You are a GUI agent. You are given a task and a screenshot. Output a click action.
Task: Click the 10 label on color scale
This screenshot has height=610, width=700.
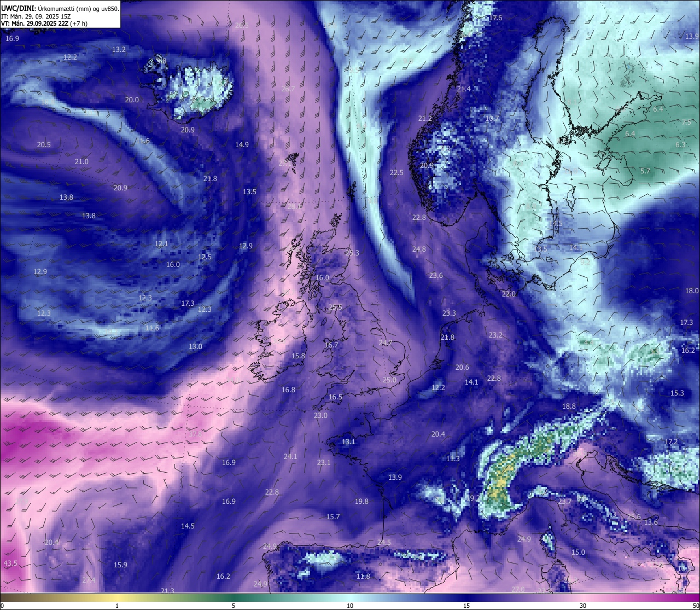click(x=350, y=606)
